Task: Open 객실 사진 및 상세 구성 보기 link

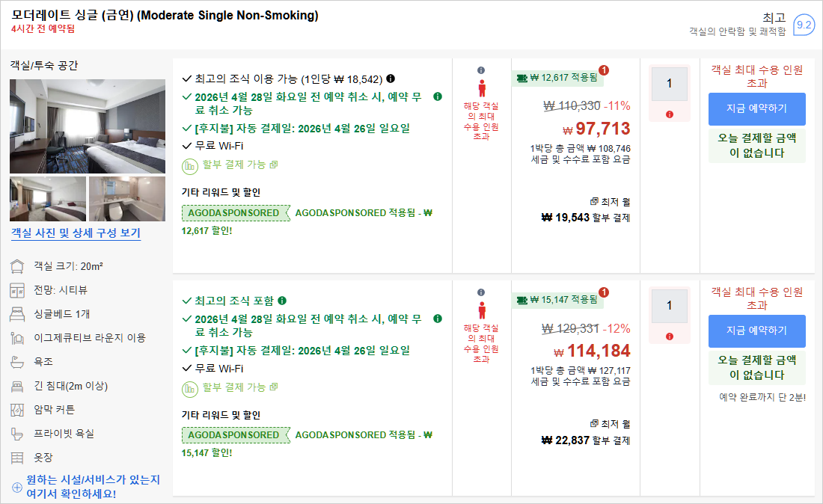Action: coord(76,233)
